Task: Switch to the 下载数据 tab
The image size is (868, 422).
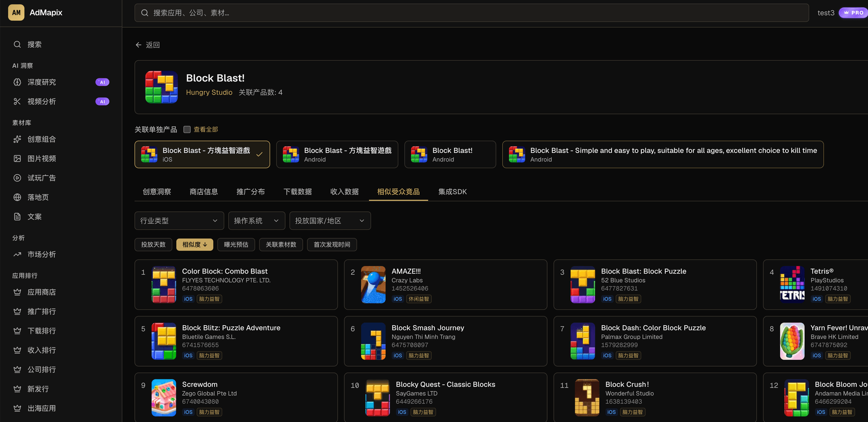Action: pyautogui.click(x=297, y=192)
